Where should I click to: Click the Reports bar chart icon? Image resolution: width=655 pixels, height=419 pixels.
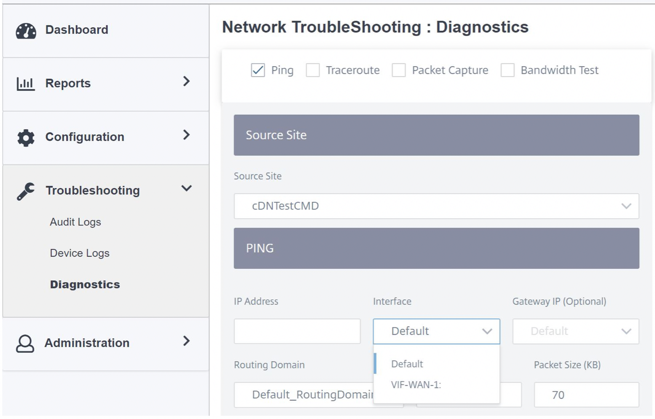coord(25,84)
